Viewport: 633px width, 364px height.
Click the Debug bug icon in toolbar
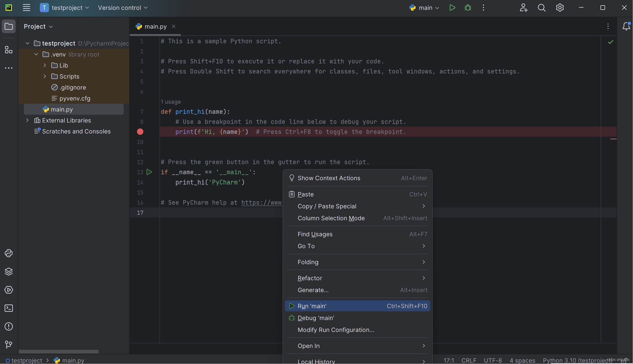[468, 8]
